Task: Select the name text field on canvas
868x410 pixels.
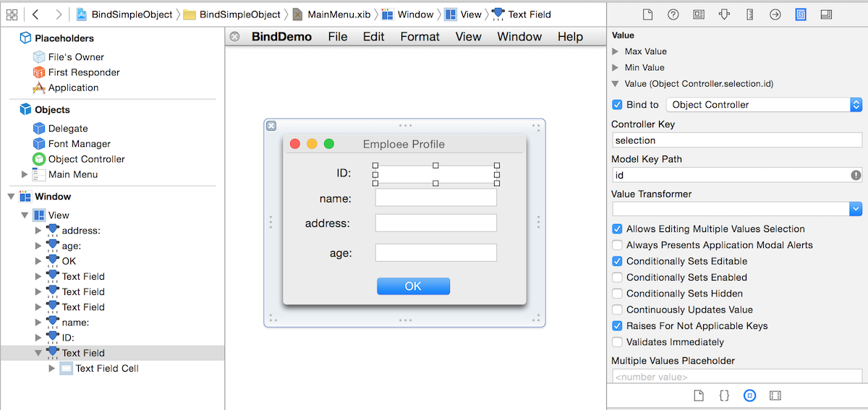Action: tap(436, 197)
